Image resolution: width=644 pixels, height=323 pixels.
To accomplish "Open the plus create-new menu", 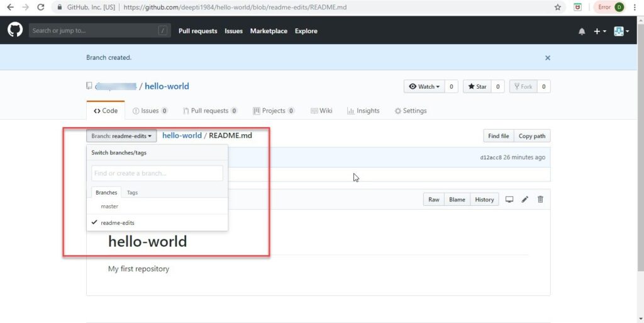I will coord(599,31).
